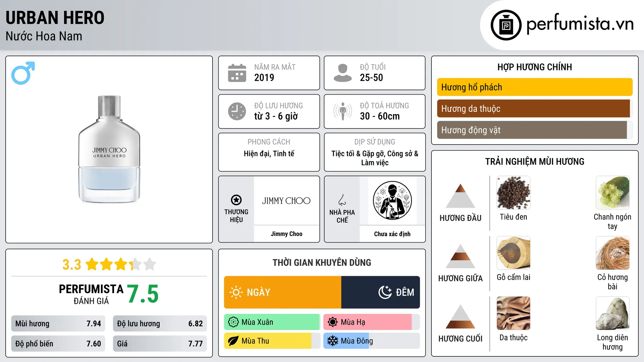Screen dimensions: 644x362
Task: Click the Giá 7.77 score row
Action: tap(160, 344)
